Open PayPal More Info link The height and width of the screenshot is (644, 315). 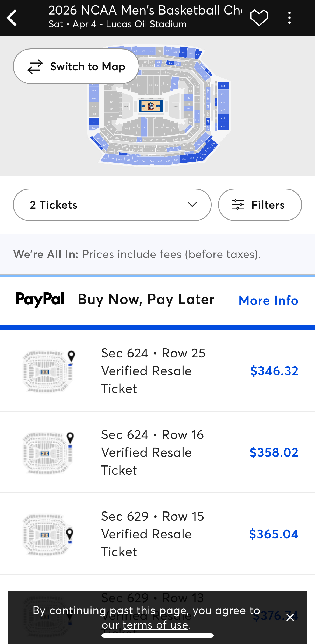(x=268, y=300)
